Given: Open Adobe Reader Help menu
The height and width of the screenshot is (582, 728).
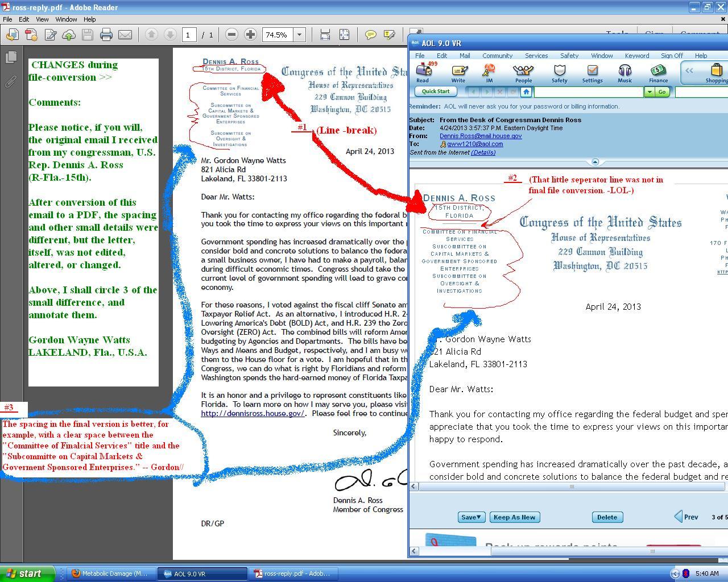Looking at the screenshot, I should click(89, 19).
